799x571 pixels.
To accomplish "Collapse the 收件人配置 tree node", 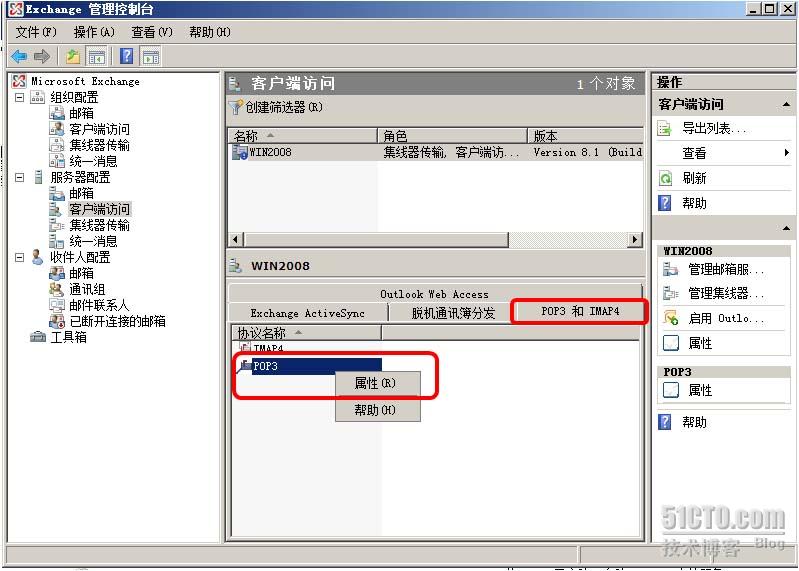I will [x=19, y=257].
